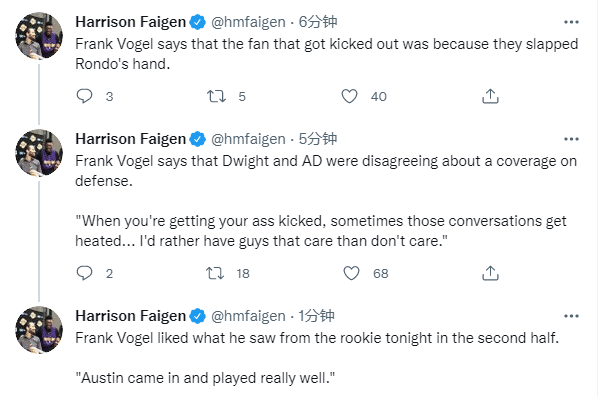This screenshot has height=397, width=598.
Task: Share the Dwight and AD coverage tweet
Action: 490,273
